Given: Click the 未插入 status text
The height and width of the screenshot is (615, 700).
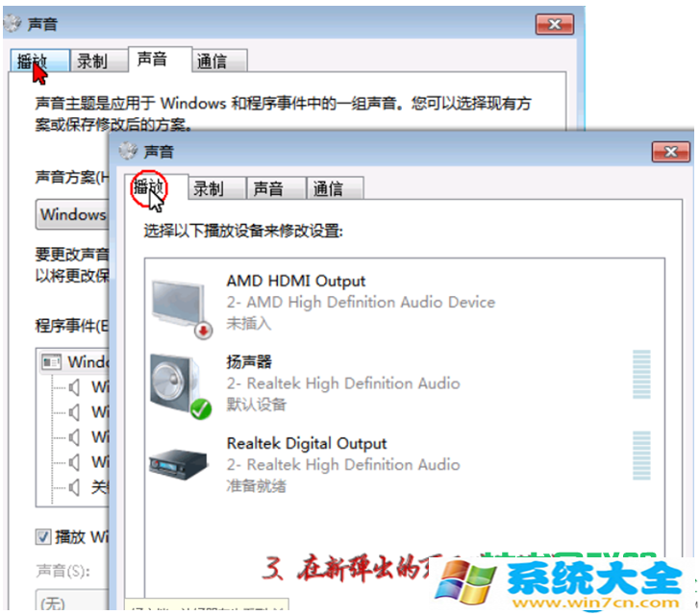Looking at the screenshot, I should (x=249, y=323).
